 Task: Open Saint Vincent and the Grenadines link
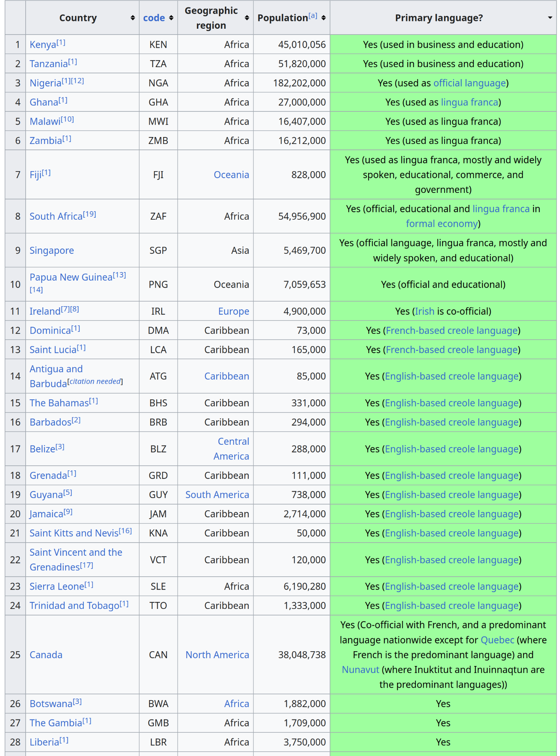[x=76, y=560]
